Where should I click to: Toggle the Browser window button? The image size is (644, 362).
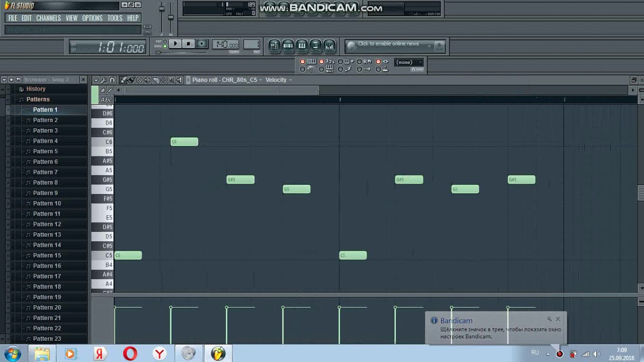click(x=315, y=46)
